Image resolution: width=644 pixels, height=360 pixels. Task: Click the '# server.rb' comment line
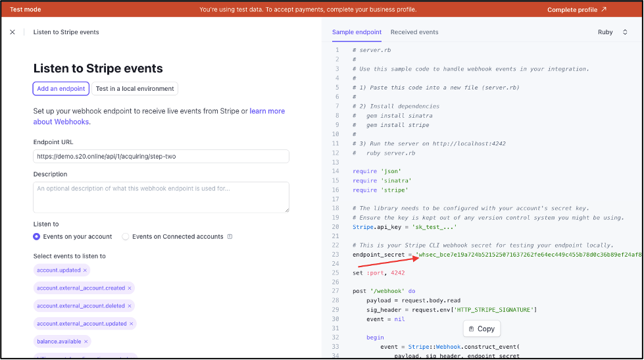coord(372,50)
